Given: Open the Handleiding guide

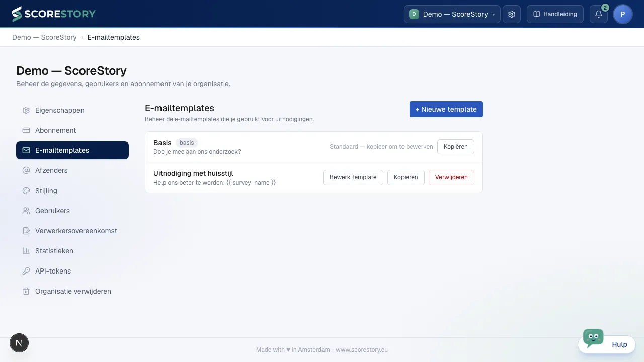Looking at the screenshot, I should [x=555, y=14].
